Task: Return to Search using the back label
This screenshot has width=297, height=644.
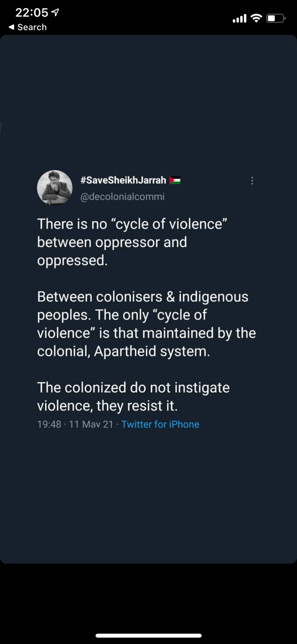Action: pyautogui.click(x=32, y=27)
